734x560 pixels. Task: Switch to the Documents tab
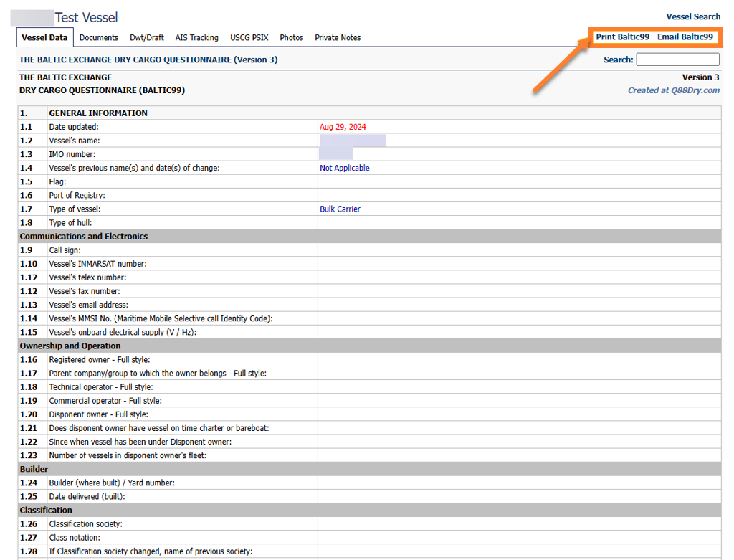[x=99, y=37]
